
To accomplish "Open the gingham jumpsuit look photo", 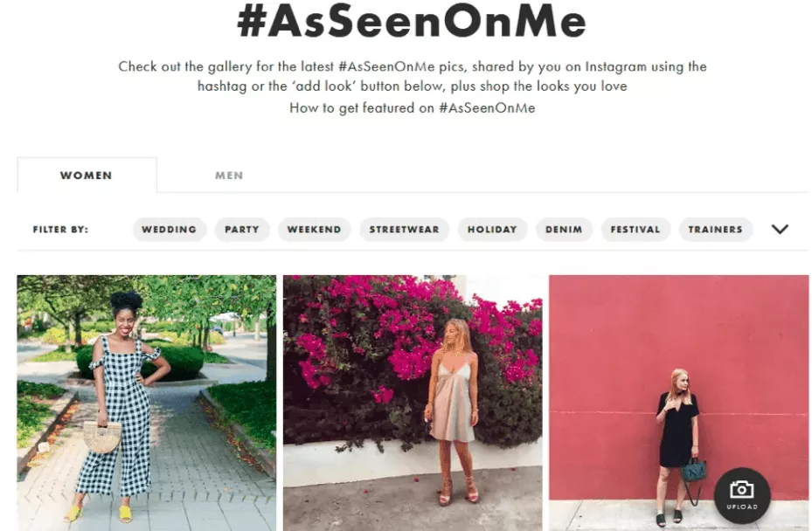I will [x=146, y=402].
